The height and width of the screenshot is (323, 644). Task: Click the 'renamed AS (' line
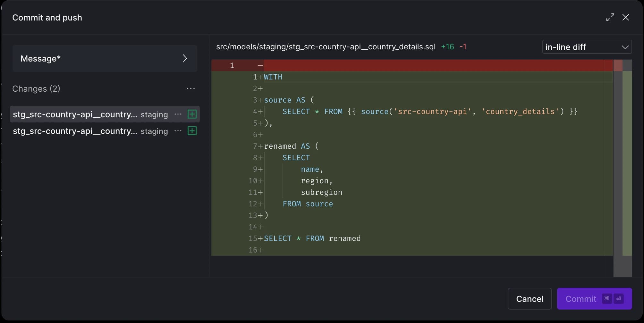pos(291,146)
